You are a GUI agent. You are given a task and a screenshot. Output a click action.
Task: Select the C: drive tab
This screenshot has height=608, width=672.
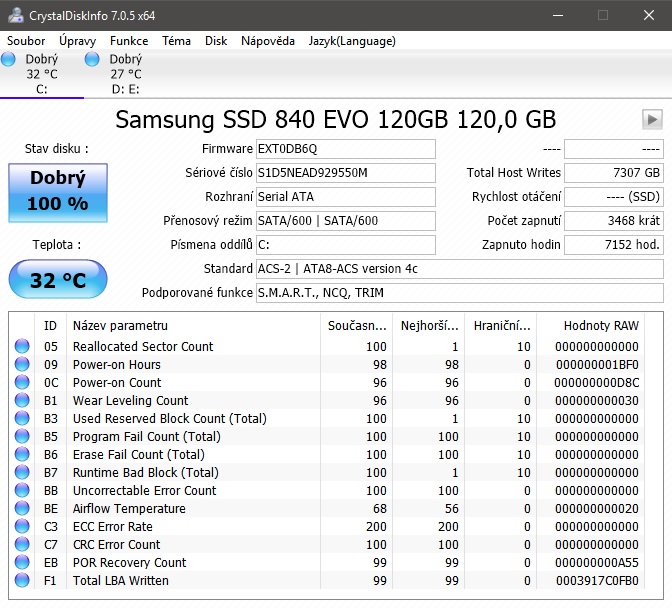point(42,74)
